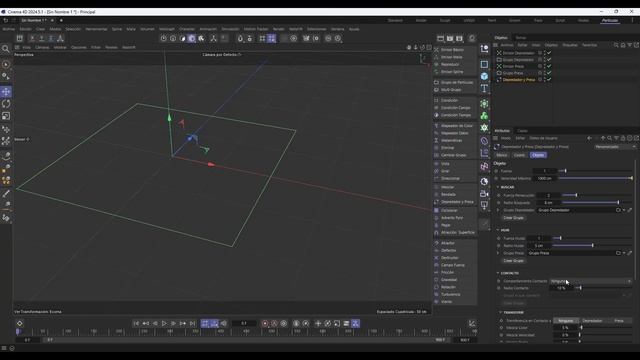
Task: Add a Text object from the palette
Action: (484, 88)
